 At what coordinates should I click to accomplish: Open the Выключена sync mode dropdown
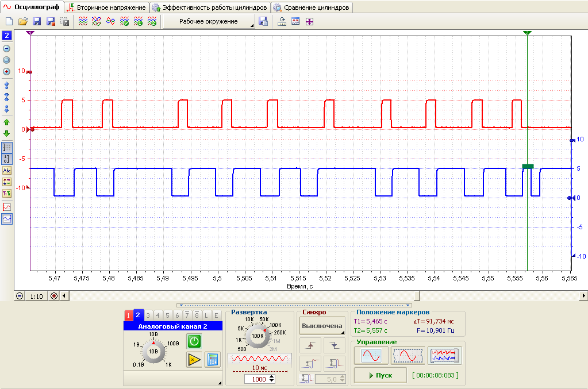tap(322, 326)
